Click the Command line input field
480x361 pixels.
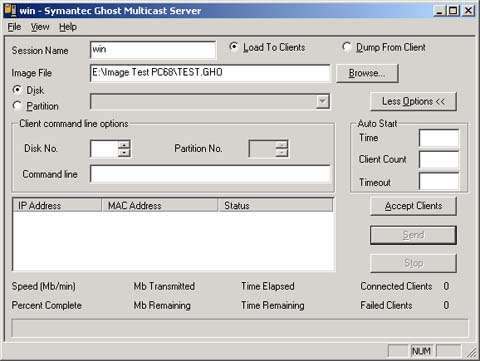tap(210, 174)
